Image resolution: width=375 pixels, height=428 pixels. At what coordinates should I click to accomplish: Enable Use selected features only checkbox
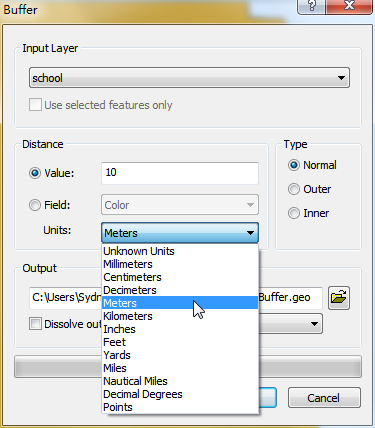35,105
